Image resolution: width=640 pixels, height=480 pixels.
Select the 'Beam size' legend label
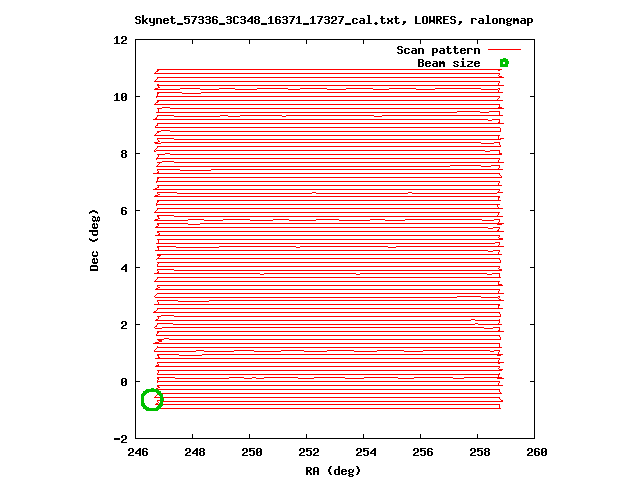pyautogui.click(x=449, y=63)
